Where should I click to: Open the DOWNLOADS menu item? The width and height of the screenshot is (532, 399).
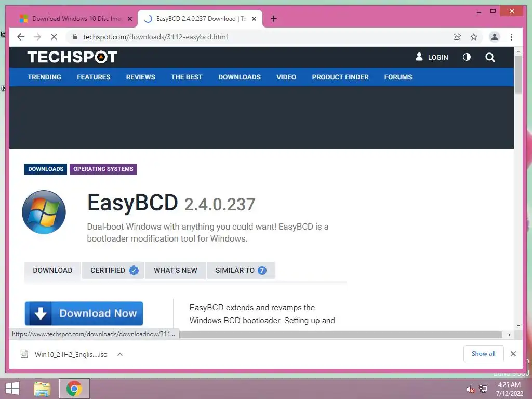pos(240,77)
